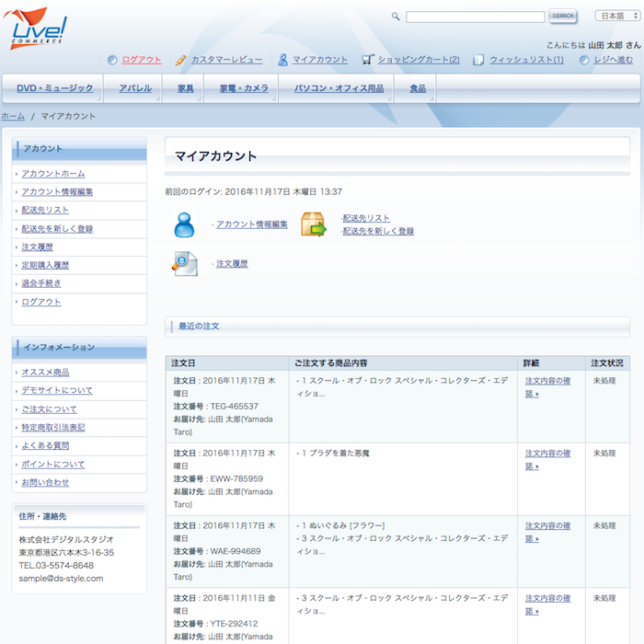Click the order history document icon
644x644 pixels.
tap(184, 264)
